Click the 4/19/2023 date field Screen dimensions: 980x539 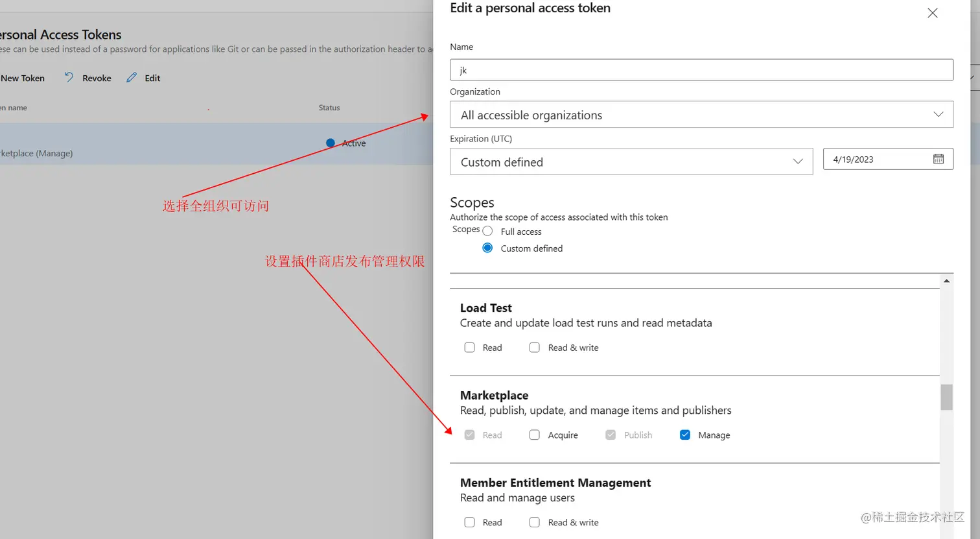pyautogui.click(x=888, y=159)
